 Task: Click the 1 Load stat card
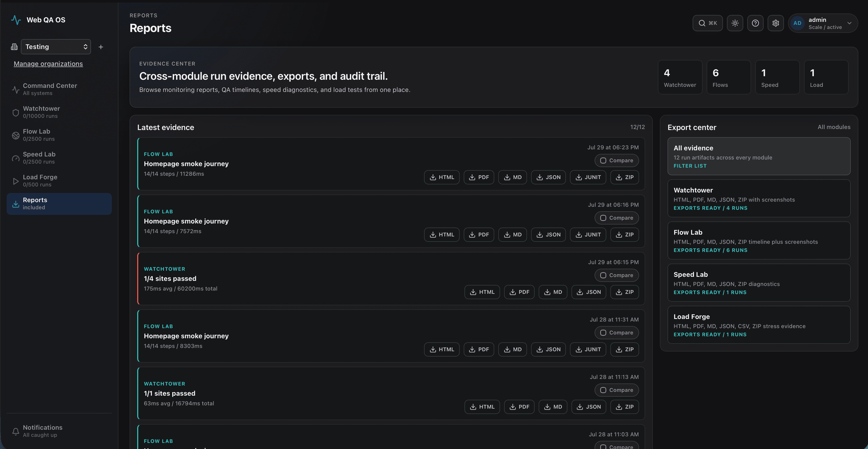click(x=826, y=77)
